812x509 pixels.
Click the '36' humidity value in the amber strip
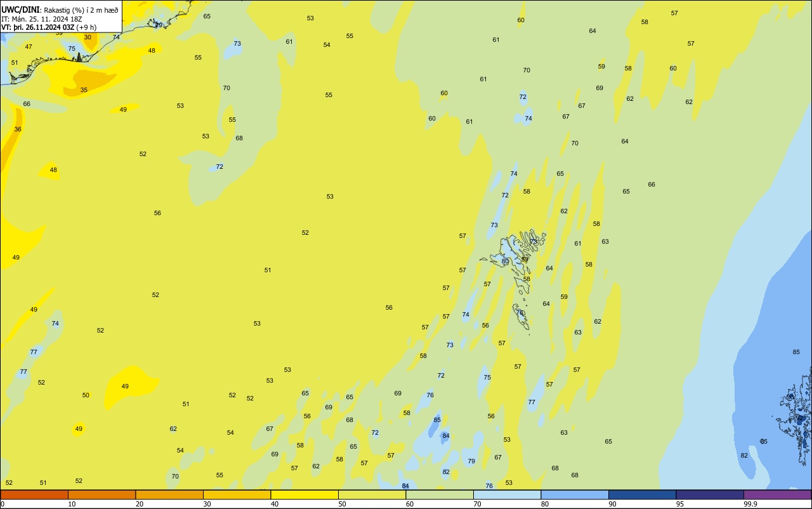[x=18, y=129]
